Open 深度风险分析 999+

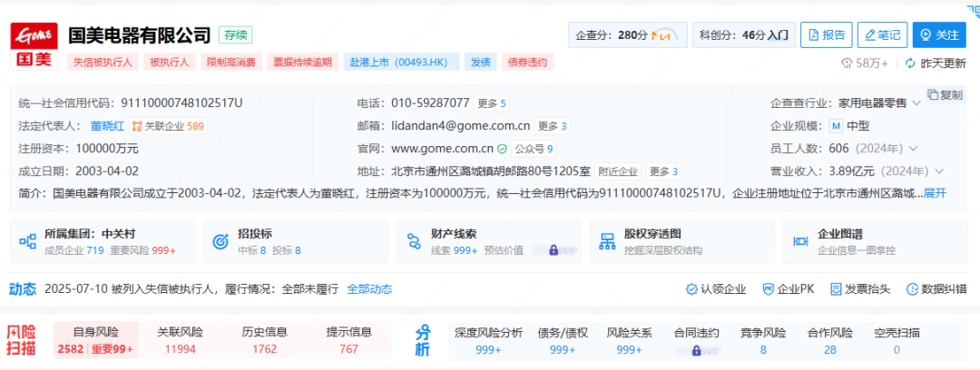click(x=488, y=341)
